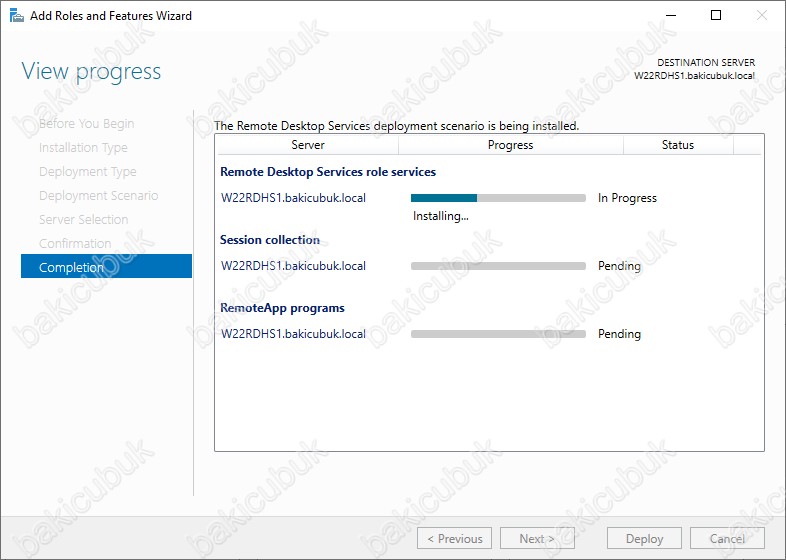786x560 pixels.
Task: Click the Deploy button
Action: 644,538
